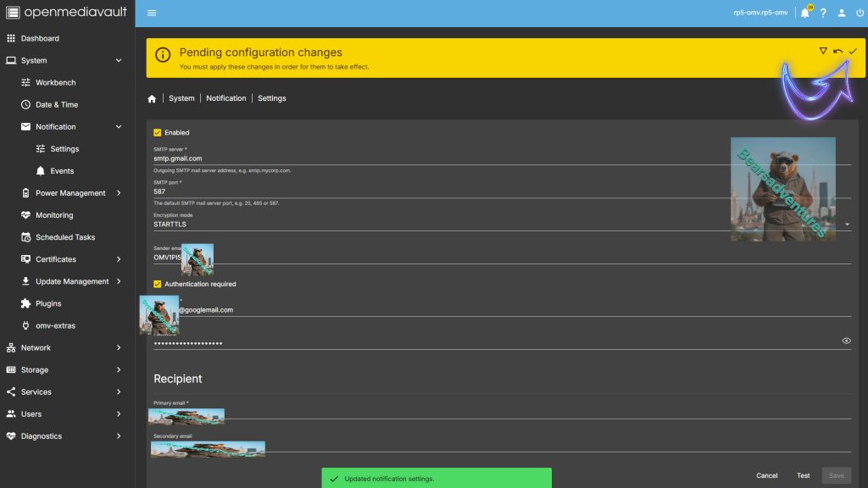Click the Cancel button
This screenshot has height=488, width=868.
coord(766,475)
